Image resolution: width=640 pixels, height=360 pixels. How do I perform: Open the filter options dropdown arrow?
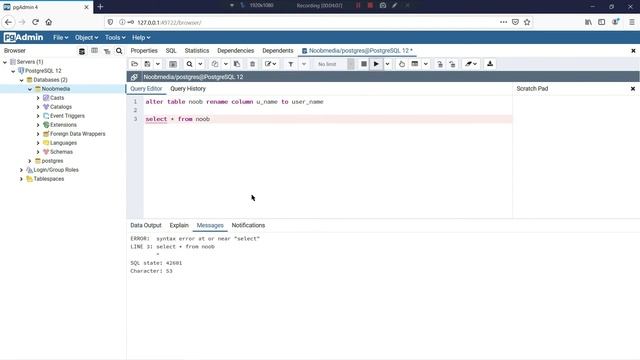click(304, 64)
